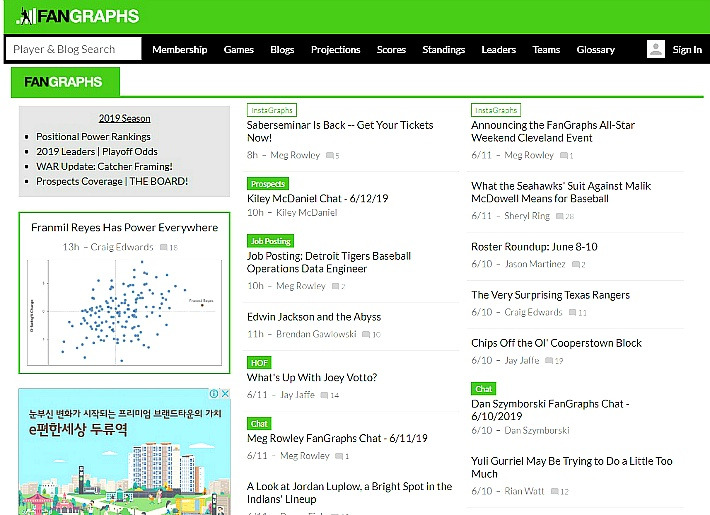Click the Job Posting category tag
Screen dimensions: 710x515
point(270,241)
